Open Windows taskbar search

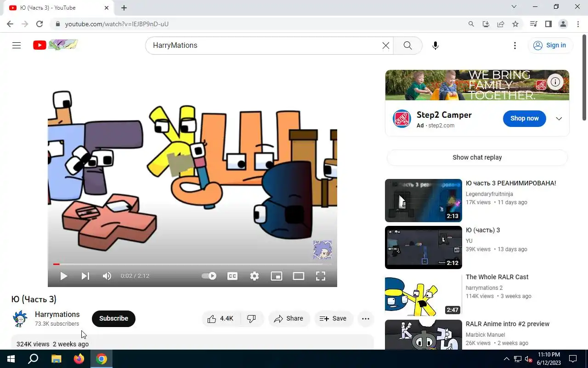[x=33, y=359]
